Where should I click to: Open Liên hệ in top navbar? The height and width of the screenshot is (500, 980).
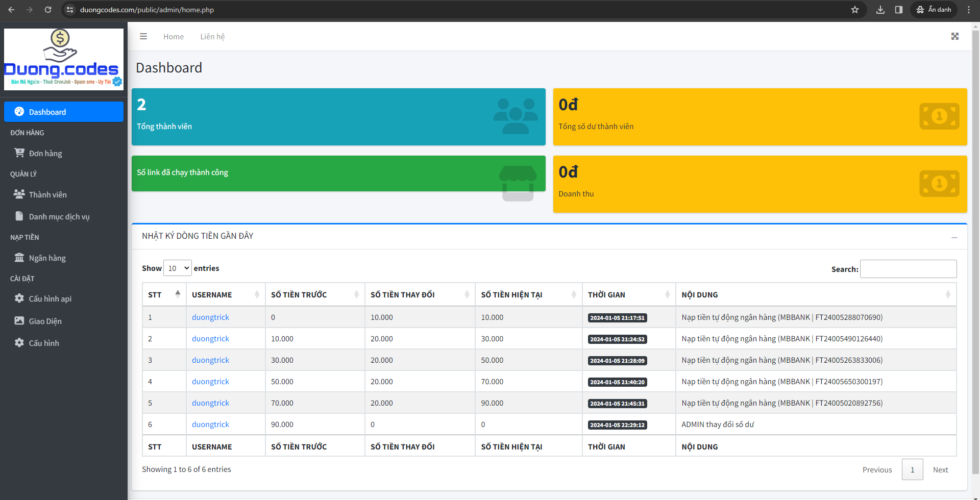coord(212,37)
